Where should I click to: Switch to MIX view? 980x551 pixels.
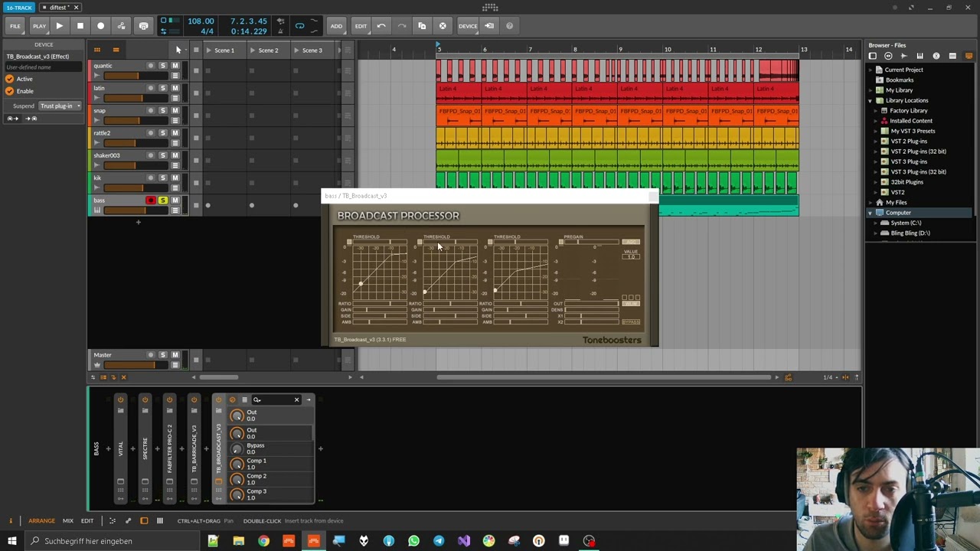(x=68, y=521)
